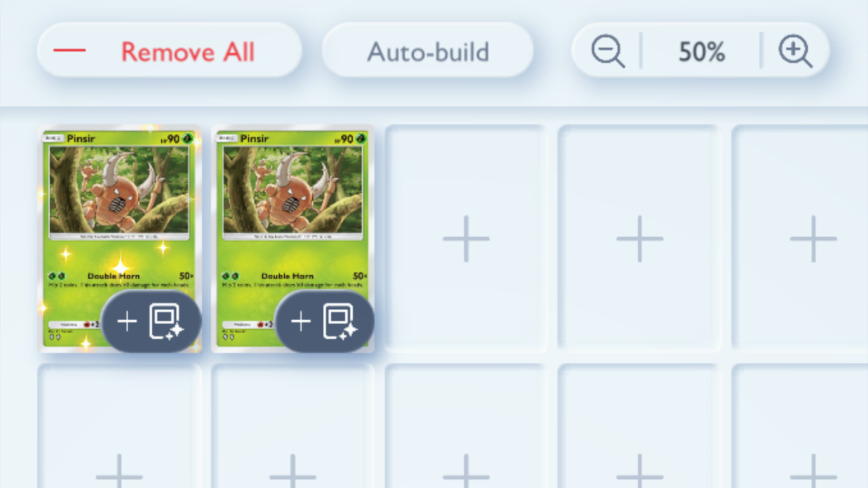
Task: Click the second empty slot in bottom row
Action: 293,427
